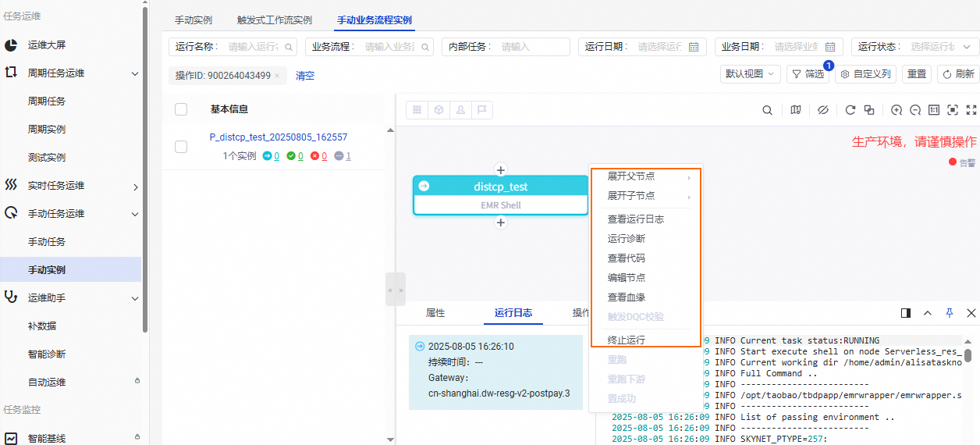Click the 重置 button
The width and height of the screenshot is (980, 445).
917,74
